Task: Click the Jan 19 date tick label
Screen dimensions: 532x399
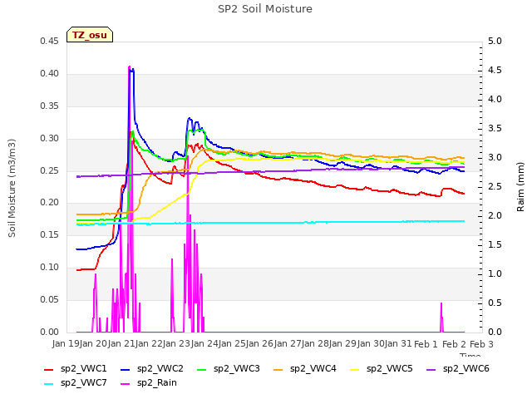Action: coord(66,343)
